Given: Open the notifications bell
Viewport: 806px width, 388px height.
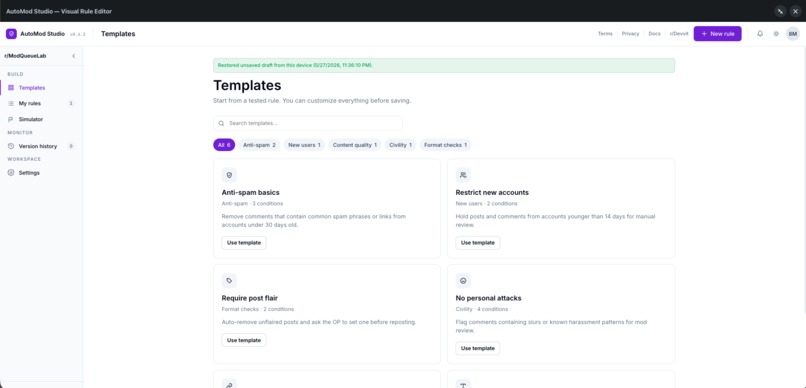Looking at the screenshot, I should [760, 34].
